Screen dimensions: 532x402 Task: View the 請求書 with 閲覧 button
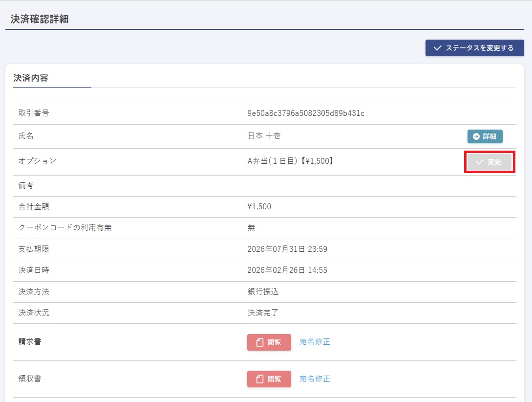point(269,342)
